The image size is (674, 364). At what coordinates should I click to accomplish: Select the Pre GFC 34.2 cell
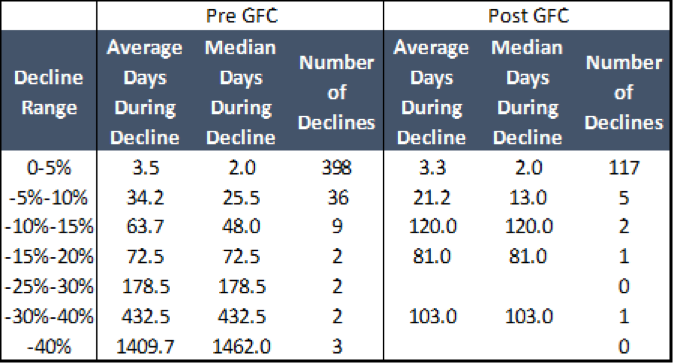[x=145, y=198]
